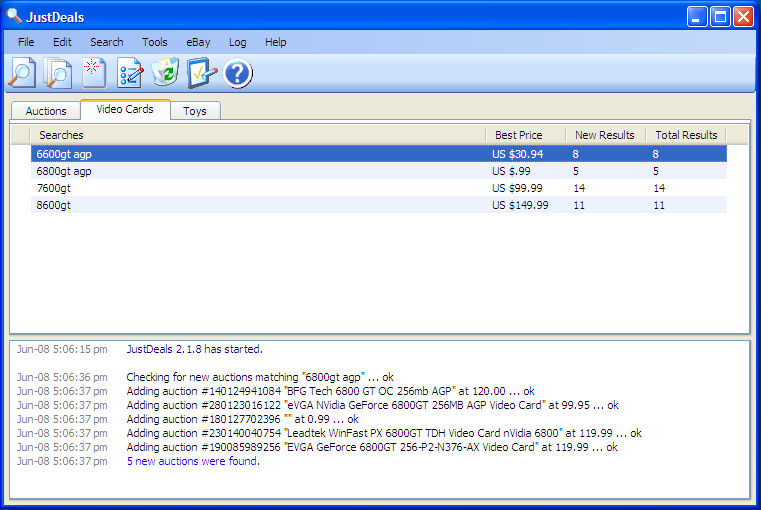Select the Video Cards tab
The image size is (761, 510).
pyautogui.click(x=125, y=109)
